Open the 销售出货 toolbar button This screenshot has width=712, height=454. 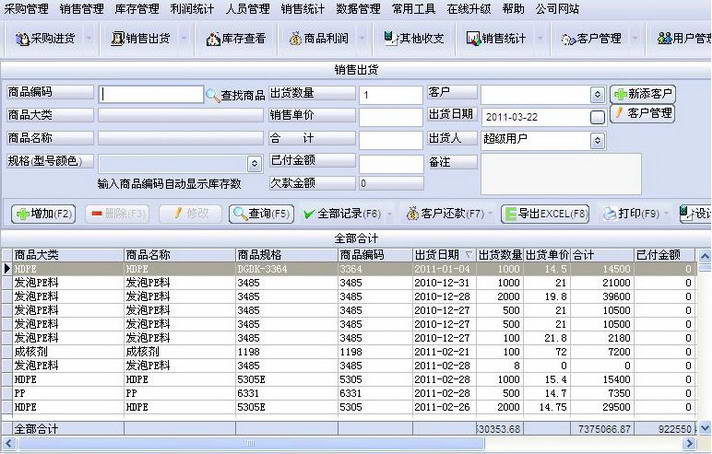tap(141, 39)
